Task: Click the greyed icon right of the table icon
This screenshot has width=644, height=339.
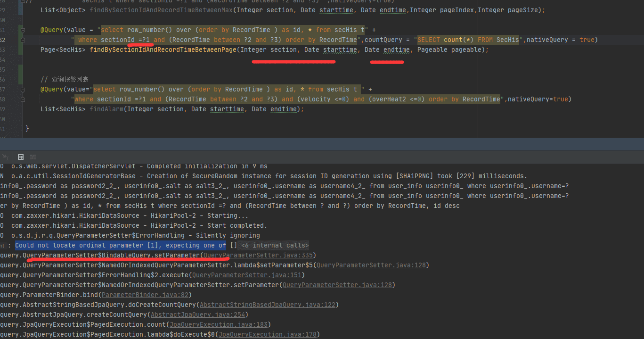Action: [33, 157]
